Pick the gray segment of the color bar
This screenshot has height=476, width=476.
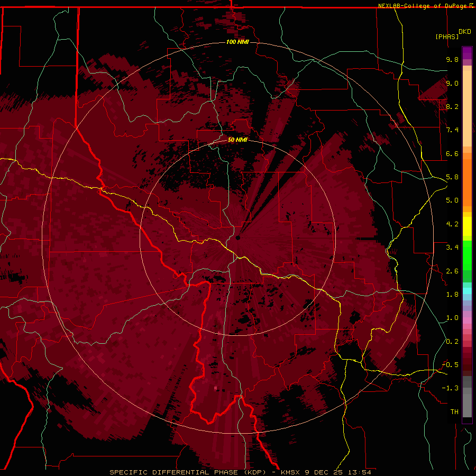[x=467, y=397]
